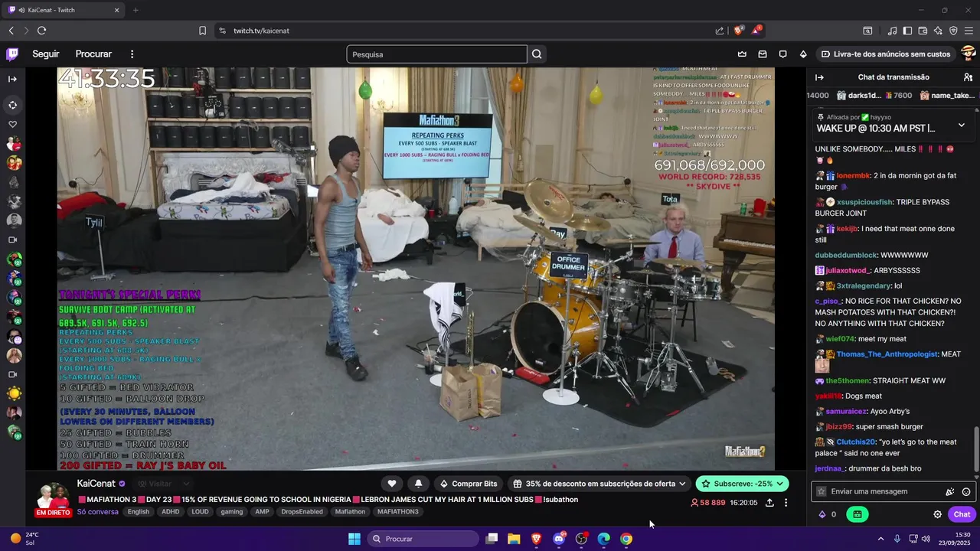Click the gaming tag

coord(231,512)
